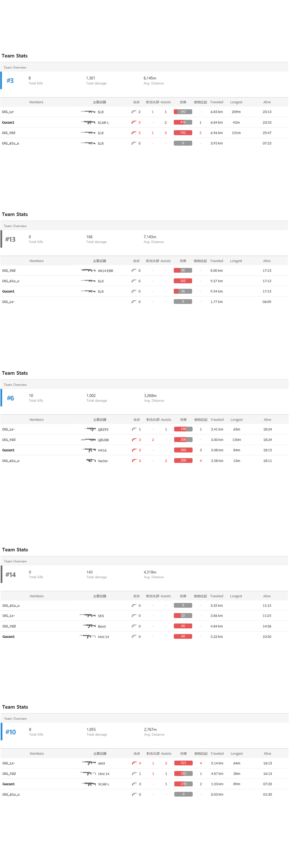The image size is (289, 868).
Task: Open Team Overview tab above rank #3
Action: pyautogui.click(x=15, y=67)
